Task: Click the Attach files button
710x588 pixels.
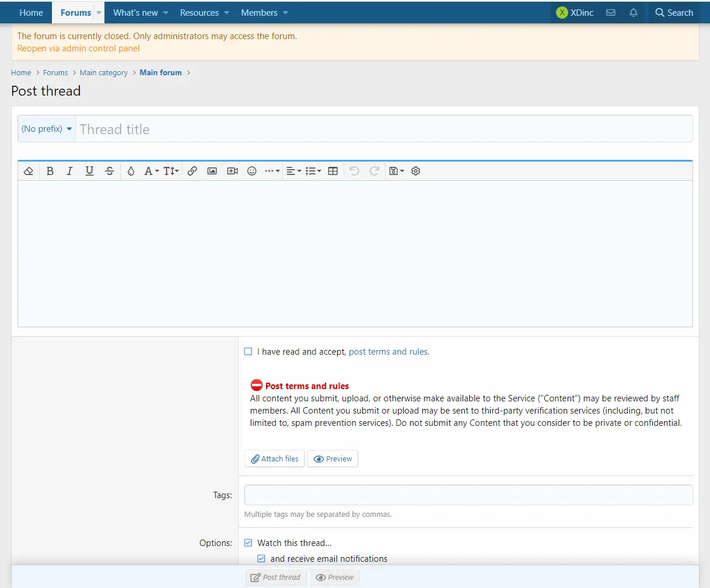Action: click(x=274, y=459)
